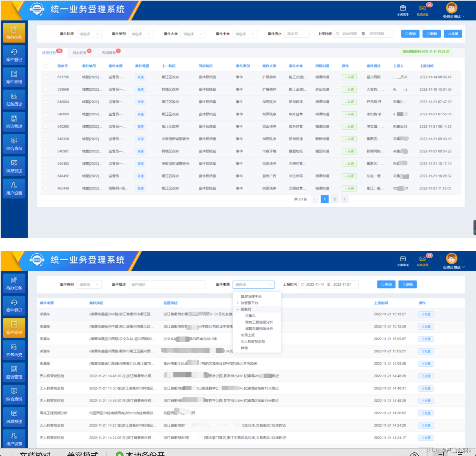The width and height of the screenshot is (476, 456).
Task: Open 受理员测试 user menu in upper screenshot
Action: pyautogui.click(x=454, y=17)
